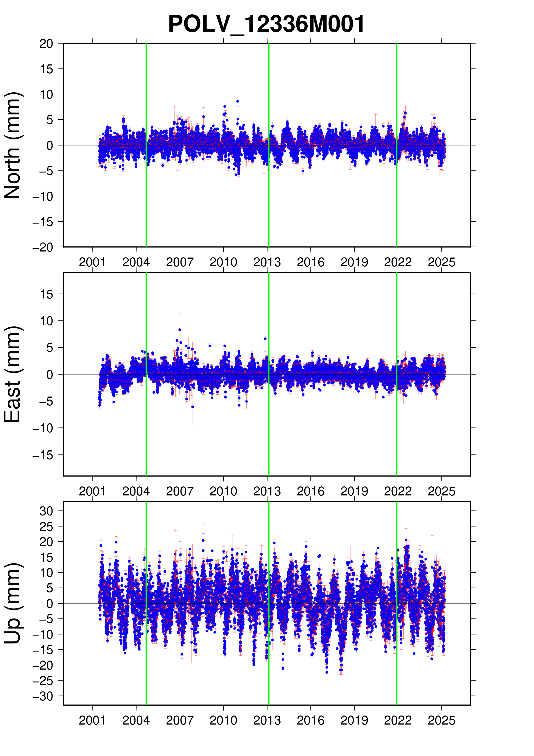534x756 pixels.
Task: Click the −15 tick label on East axis
Action: click(x=43, y=455)
